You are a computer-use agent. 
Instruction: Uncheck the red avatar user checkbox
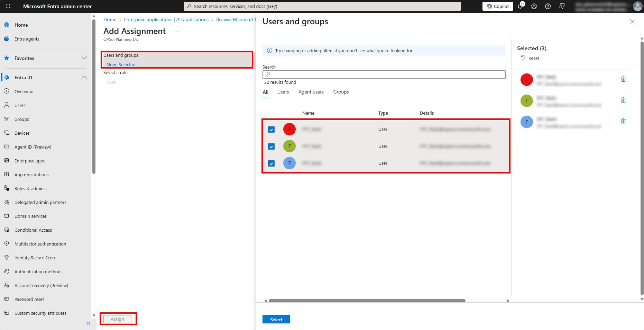pos(272,130)
